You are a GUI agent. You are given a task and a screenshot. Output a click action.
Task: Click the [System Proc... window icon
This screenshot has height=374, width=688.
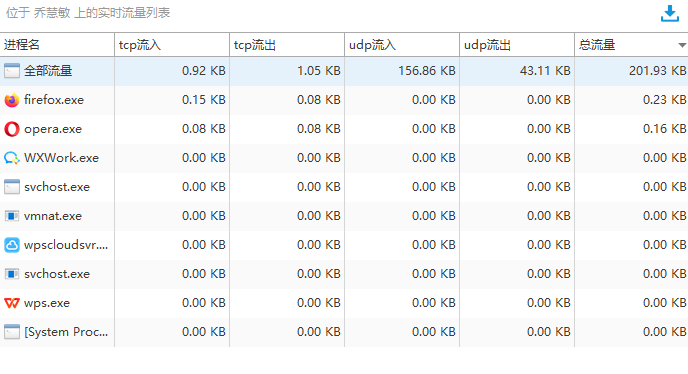(x=12, y=332)
